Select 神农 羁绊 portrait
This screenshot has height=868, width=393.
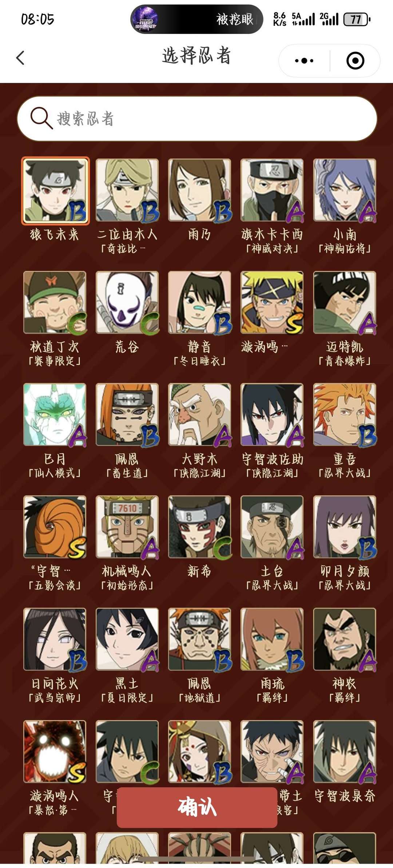[x=345, y=639]
